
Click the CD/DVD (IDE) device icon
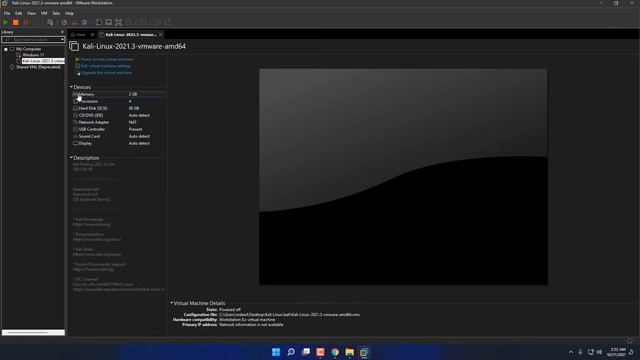76,115
